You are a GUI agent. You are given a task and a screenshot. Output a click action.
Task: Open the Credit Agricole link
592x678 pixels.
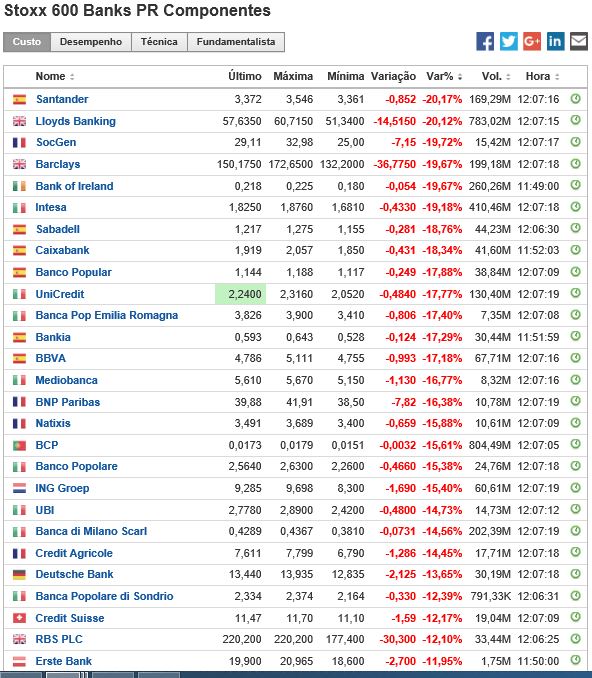(74, 553)
